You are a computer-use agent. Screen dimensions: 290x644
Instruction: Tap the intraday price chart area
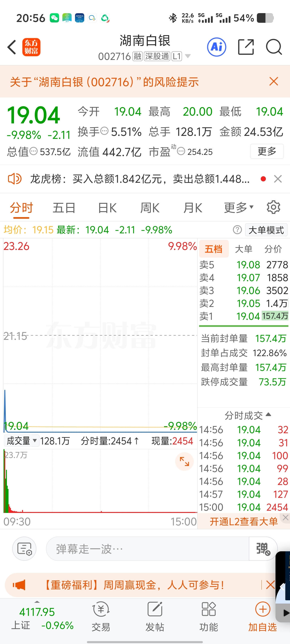(x=100, y=335)
